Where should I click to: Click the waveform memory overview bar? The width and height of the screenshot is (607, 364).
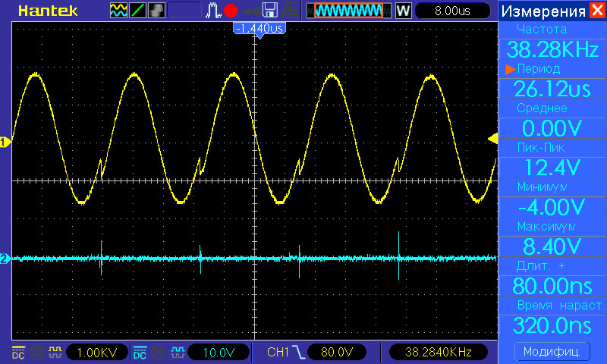click(349, 11)
